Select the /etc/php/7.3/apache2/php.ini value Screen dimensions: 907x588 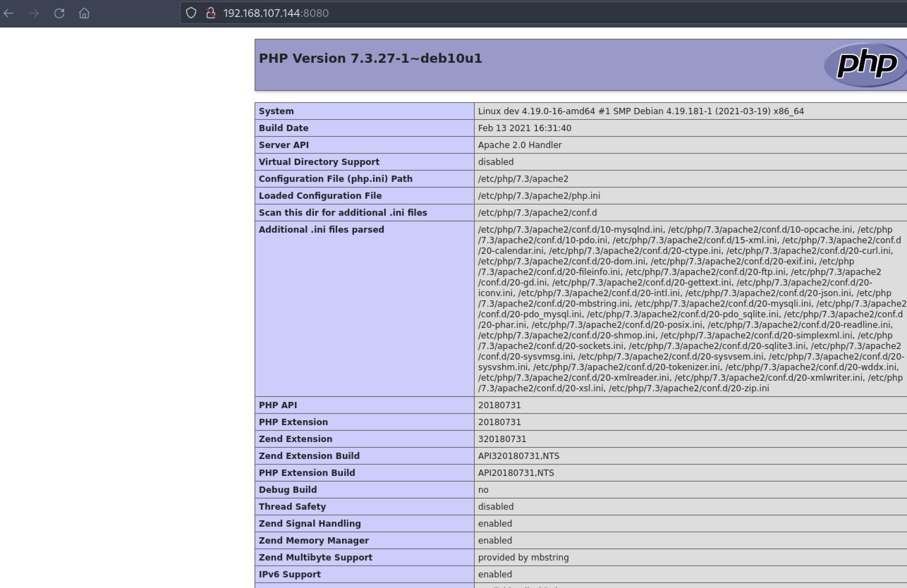click(539, 196)
